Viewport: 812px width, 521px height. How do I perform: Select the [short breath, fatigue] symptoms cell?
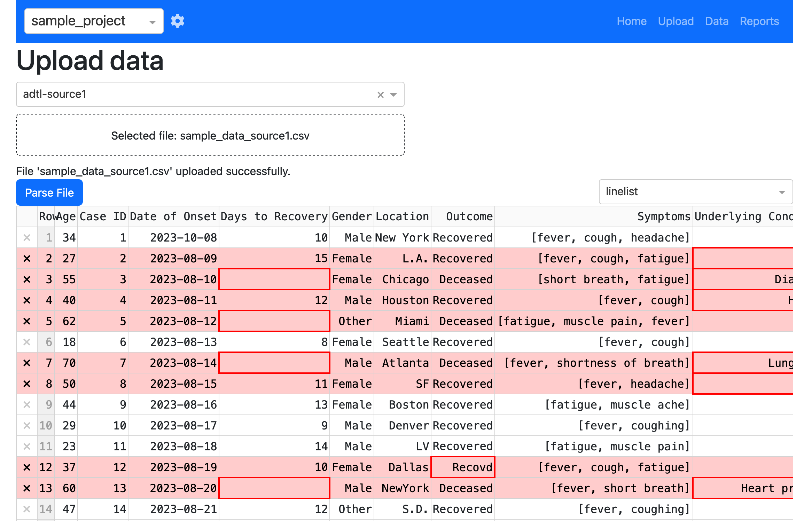click(x=594, y=279)
